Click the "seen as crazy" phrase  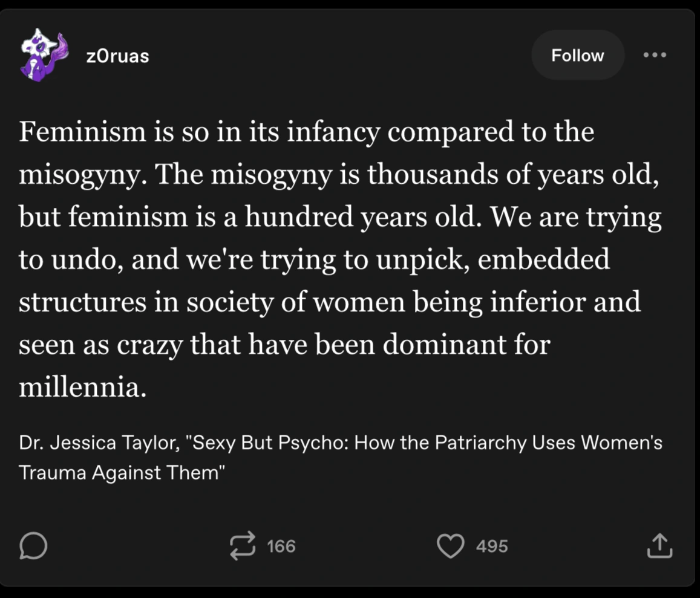coord(100,345)
